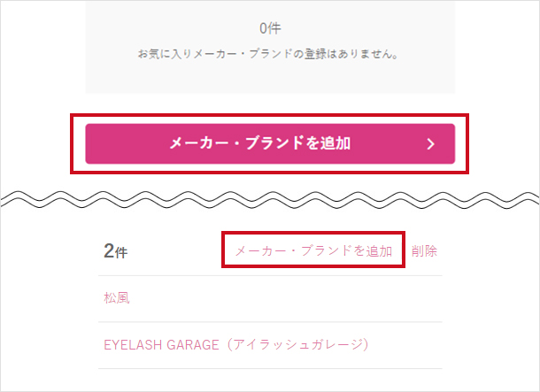Click the 0件 count text
The image size is (540, 392).
point(270,28)
